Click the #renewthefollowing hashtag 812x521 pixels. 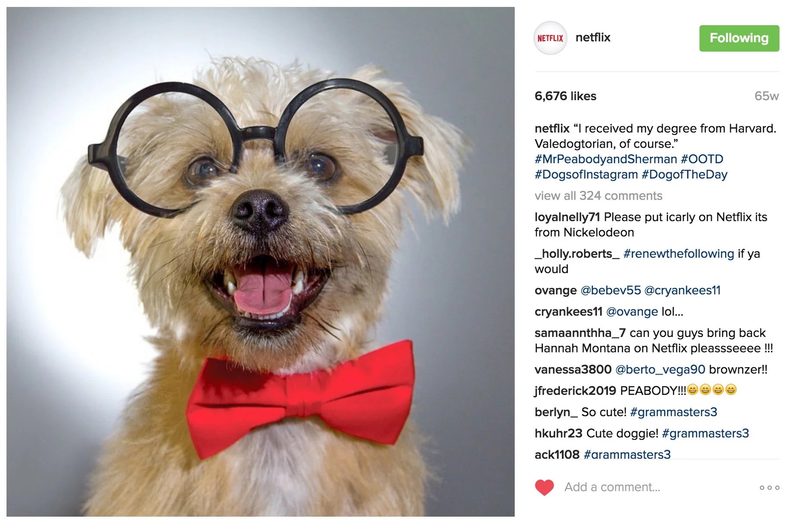click(678, 254)
